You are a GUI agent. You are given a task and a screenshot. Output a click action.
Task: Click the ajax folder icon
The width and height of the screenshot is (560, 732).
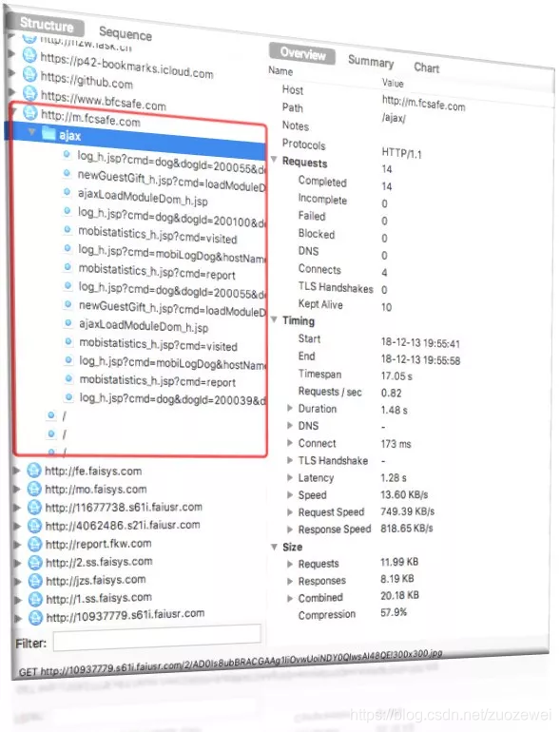[48, 133]
